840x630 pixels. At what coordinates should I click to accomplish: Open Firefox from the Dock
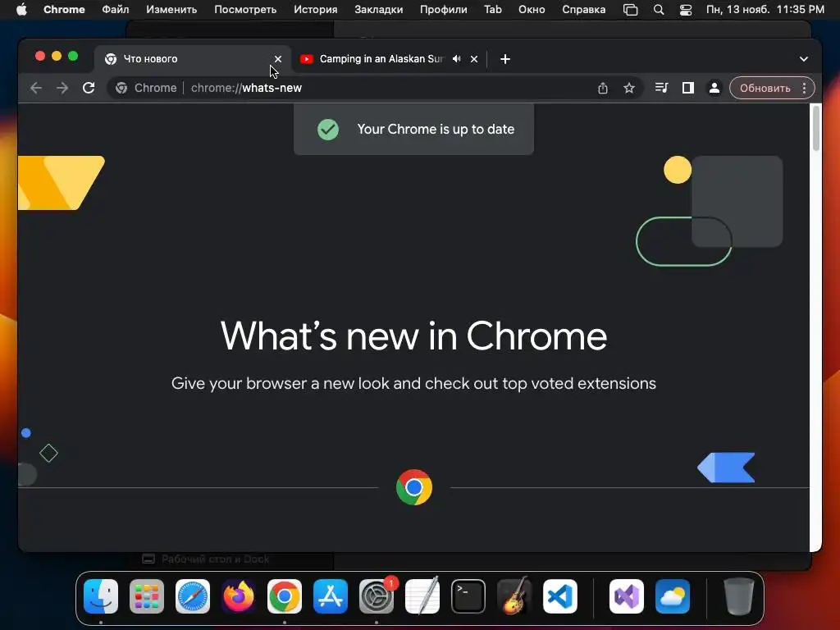(x=239, y=596)
